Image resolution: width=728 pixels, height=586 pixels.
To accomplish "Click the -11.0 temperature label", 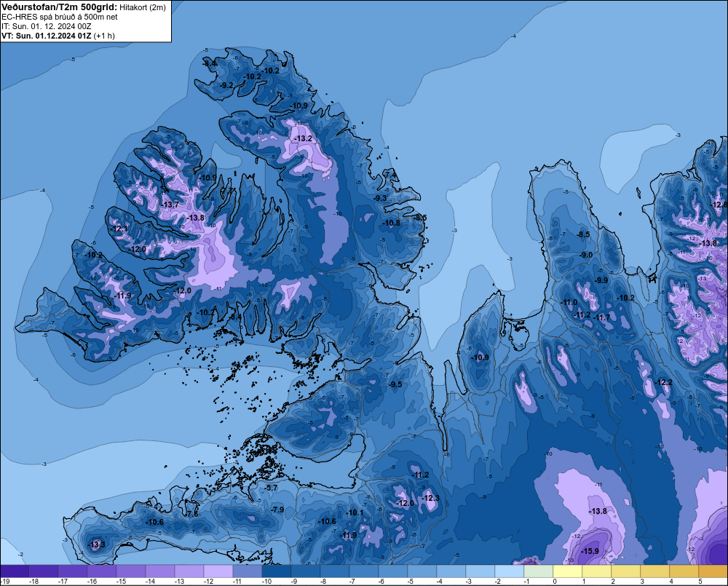I will tap(569, 302).
